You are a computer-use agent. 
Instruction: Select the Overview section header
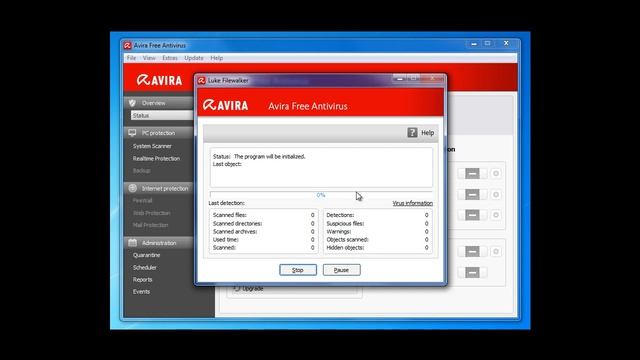point(159,103)
